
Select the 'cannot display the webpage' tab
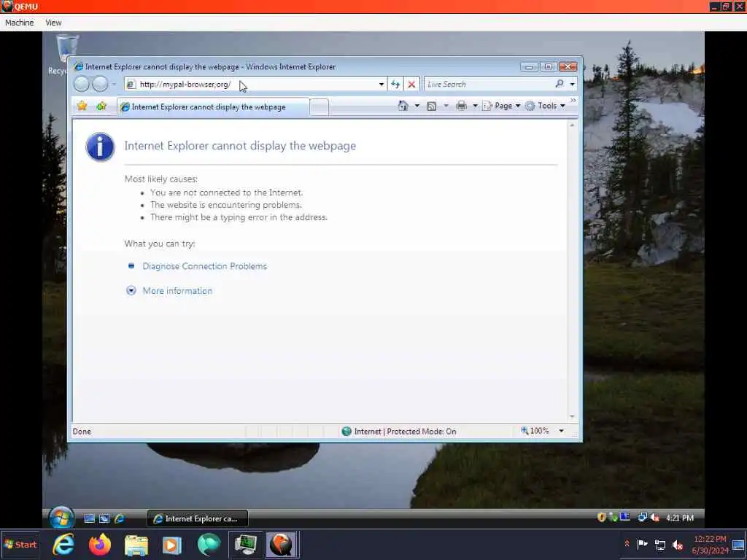pyautogui.click(x=213, y=106)
